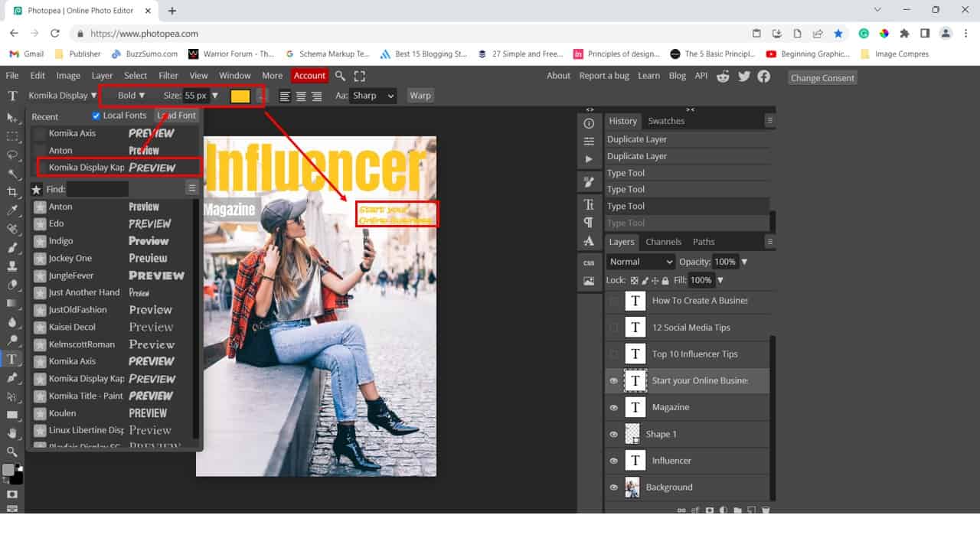Screen dimensions: 980x551
Task: Open the Paragraph panel icon
Action: [x=589, y=223]
